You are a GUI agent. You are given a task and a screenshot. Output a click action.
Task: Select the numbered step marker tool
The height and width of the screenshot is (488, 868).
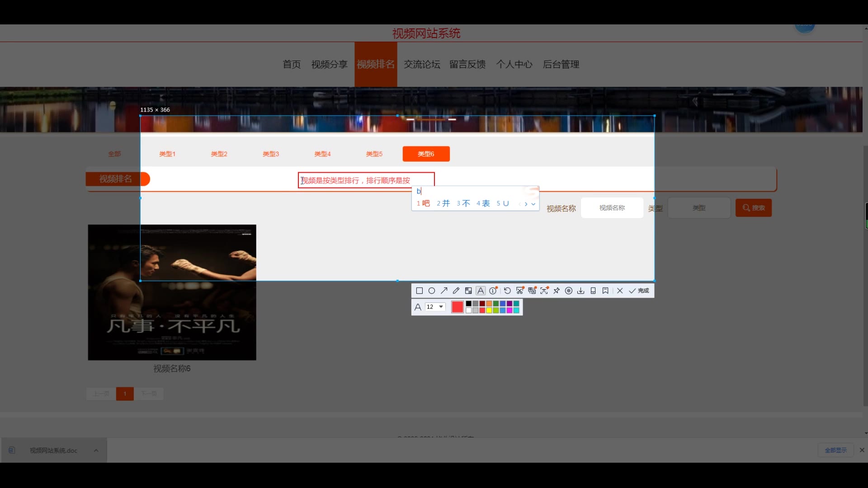click(493, 291)
